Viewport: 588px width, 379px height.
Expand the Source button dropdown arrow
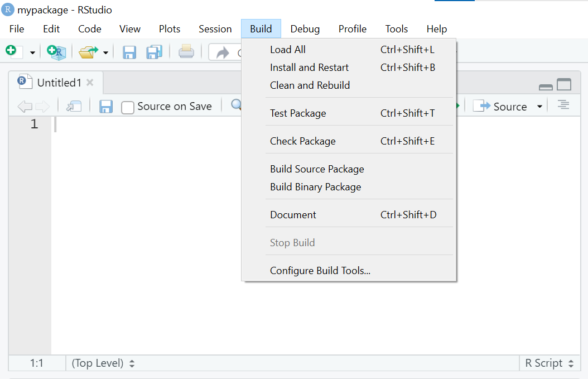[539, 107]
